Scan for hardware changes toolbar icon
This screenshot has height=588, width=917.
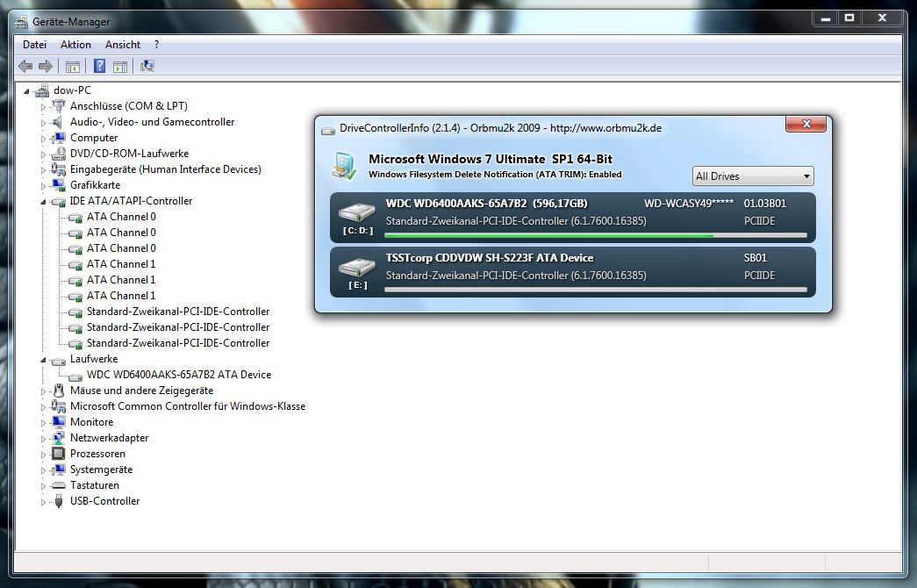(147, 66)
